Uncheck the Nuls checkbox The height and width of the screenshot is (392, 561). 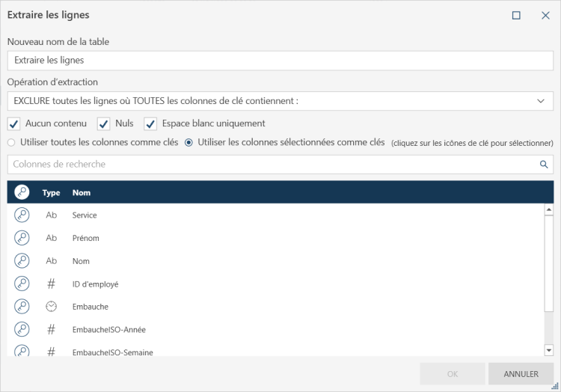pos(104,123)
